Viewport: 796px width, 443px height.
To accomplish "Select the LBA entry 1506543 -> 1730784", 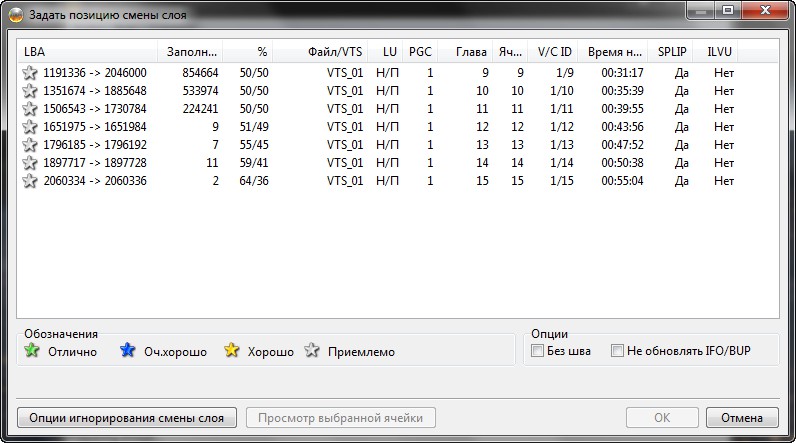I will click(95, 109).
